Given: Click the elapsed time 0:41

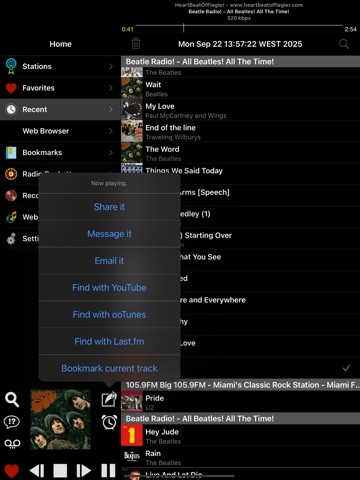Looking at the screenshot, I should click(x=128, y=29).
